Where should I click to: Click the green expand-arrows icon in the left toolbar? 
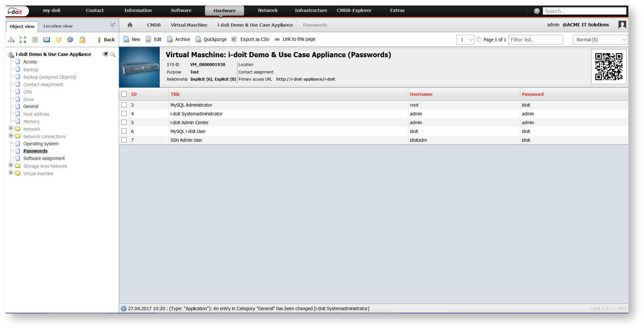[x=23, y=40]
